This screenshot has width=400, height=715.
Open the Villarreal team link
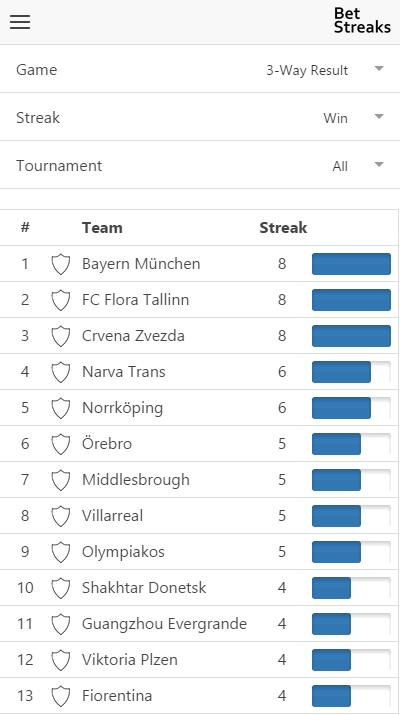[112, 516]
